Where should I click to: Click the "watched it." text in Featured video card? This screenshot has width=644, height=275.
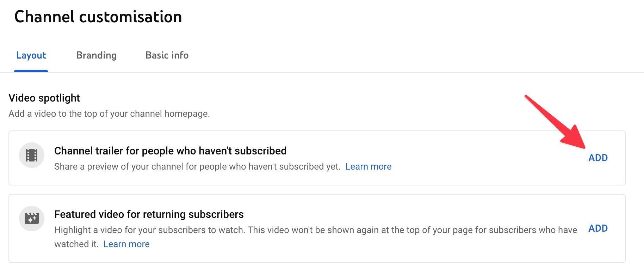[76, 244]
